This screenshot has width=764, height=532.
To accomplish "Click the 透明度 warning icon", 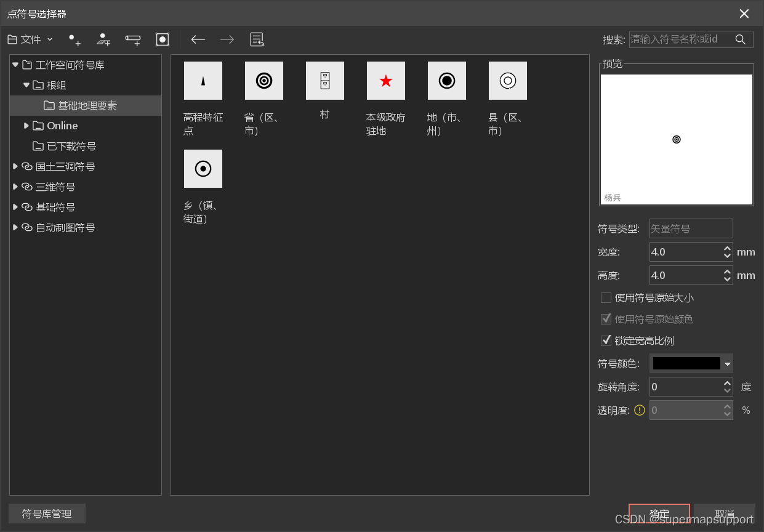I will 640,410.
